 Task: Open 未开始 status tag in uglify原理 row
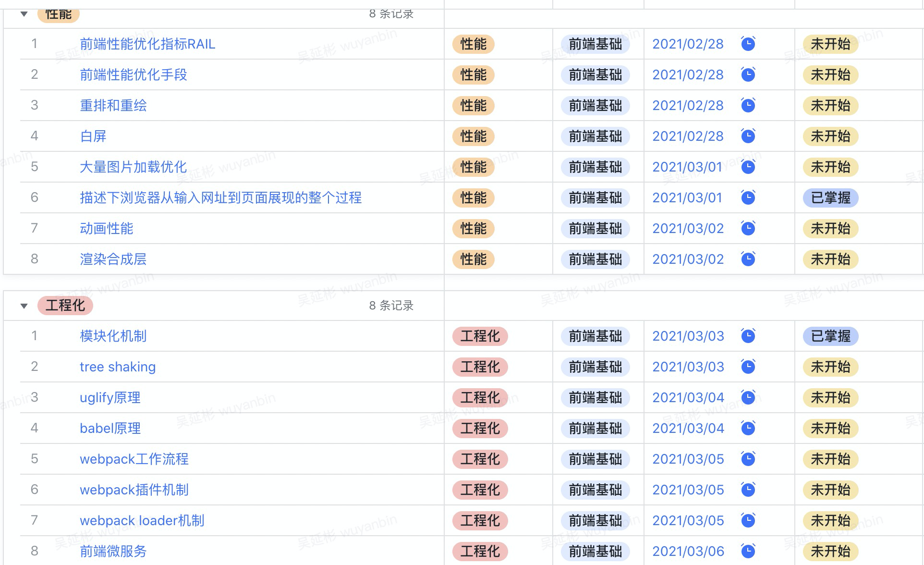click(x=830, y=397)
